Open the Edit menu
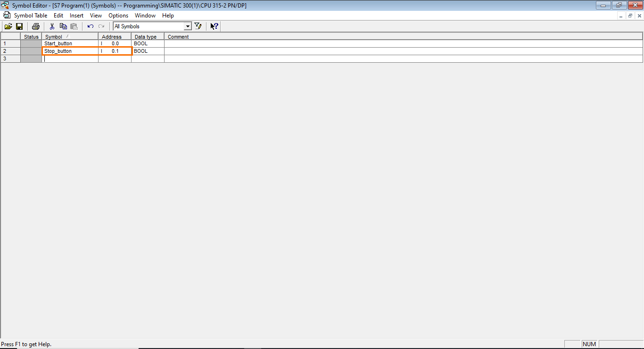 tap(58, 16)
